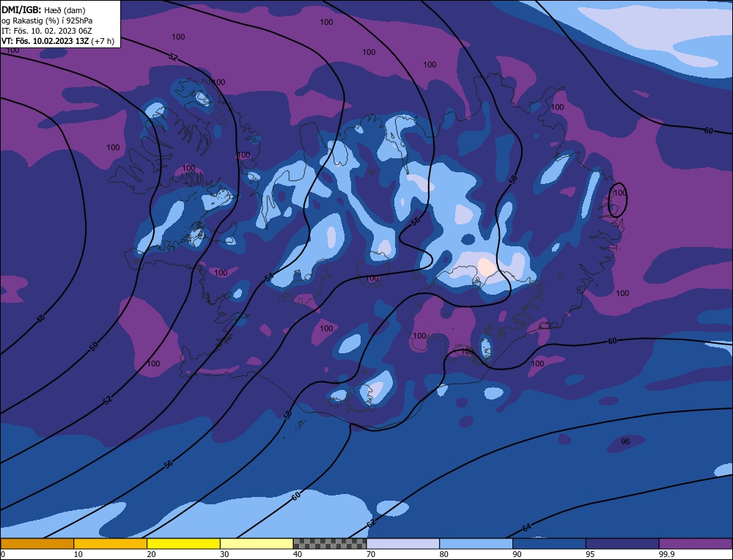Click the '40' legend tick label
Image resolution: width=733 pixels, height=560 pixels.
pos(298,554)
